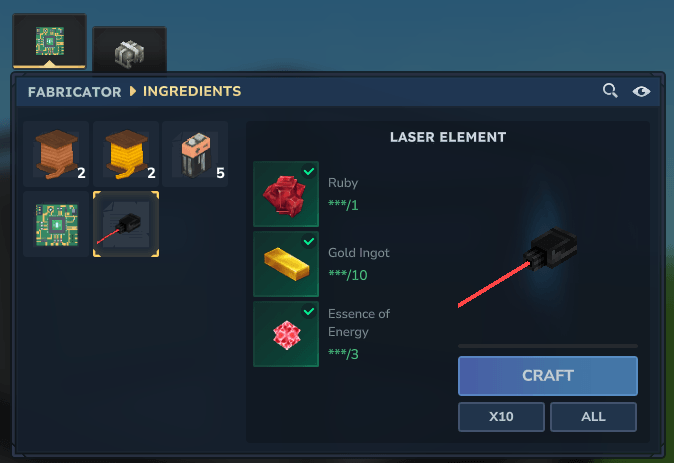Image resolution: width=674 pixels, height=463 pixels.
Task: Craft all with the ALL button
Action: (593, 417)
